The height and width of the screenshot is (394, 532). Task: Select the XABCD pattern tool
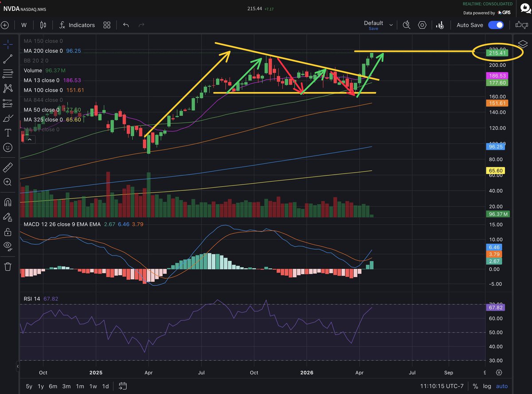(x=8, y=88)
